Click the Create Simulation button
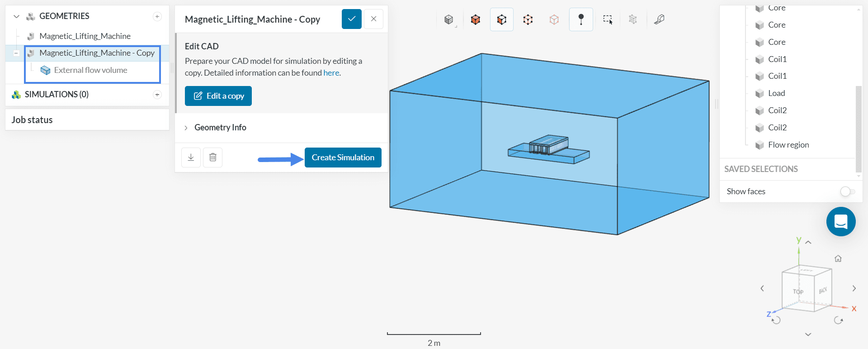 (x=343, y=158)
